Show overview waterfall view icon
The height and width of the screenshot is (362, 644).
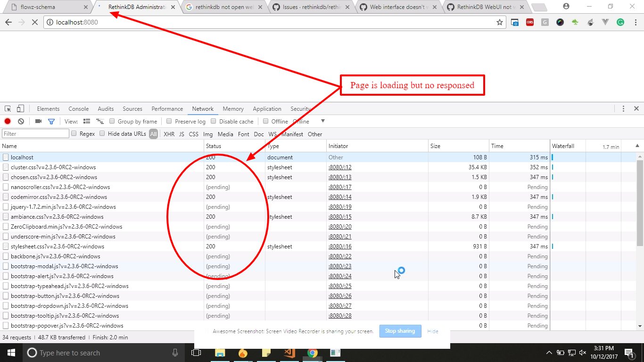100,121
